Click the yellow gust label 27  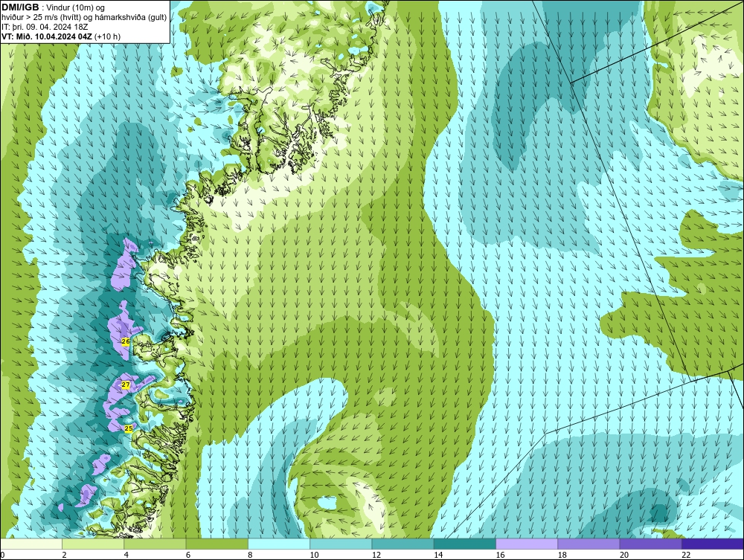click(125, 385)
